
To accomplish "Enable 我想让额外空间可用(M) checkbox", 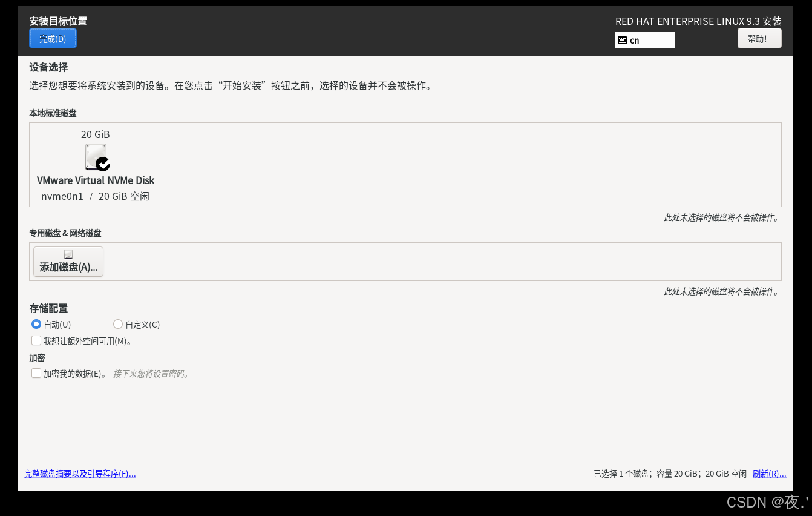I will click(x=36, y=341).
